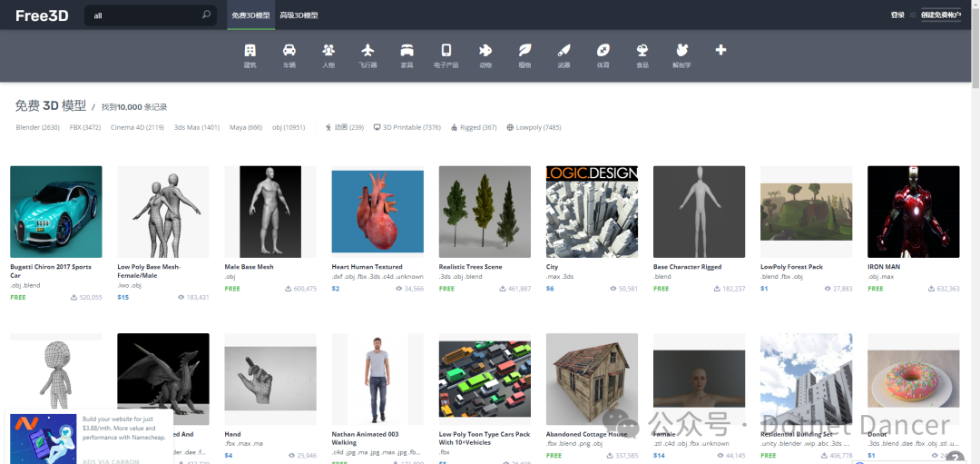This screenshot has width=980, height=464.
Task: Open the Hand model thumbnail
Action: point(270,379)
